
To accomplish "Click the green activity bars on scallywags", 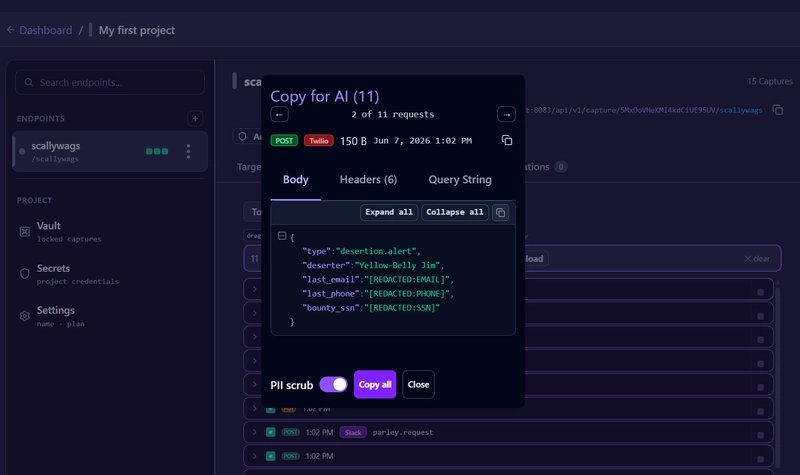I will (x=157, y=151).
